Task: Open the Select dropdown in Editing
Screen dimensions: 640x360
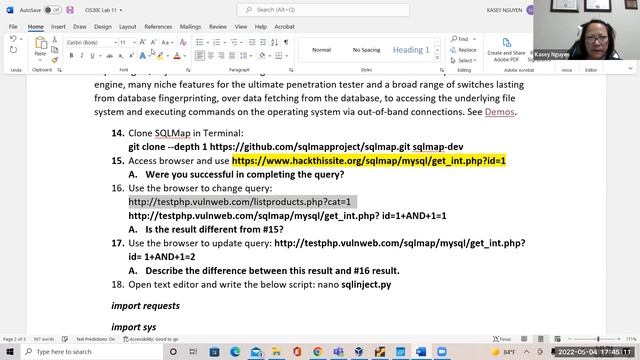Action: 464,60
